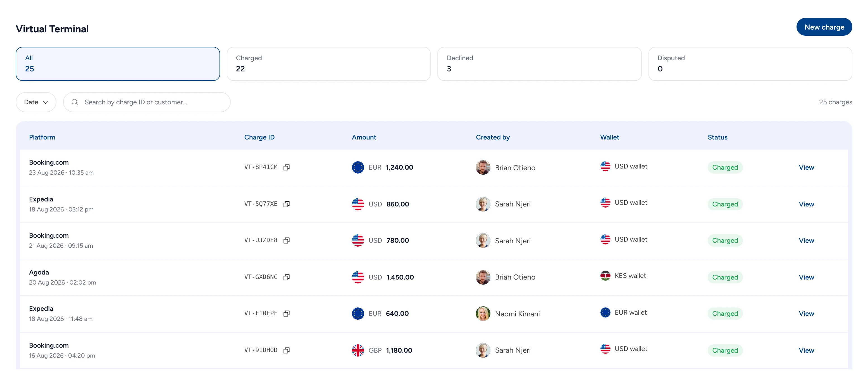Click the Created by column header
This screenshot has height=385, width=868.
point(493,137)
